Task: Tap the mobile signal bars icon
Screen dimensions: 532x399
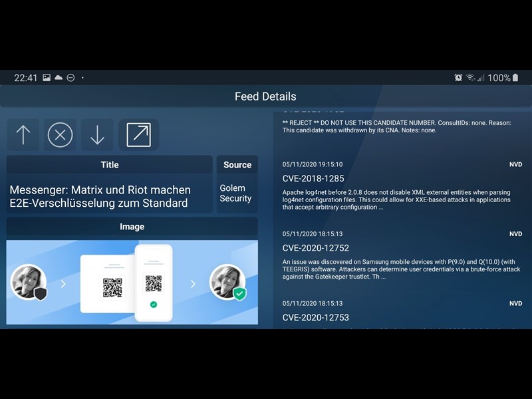Action: coord(480,78)
